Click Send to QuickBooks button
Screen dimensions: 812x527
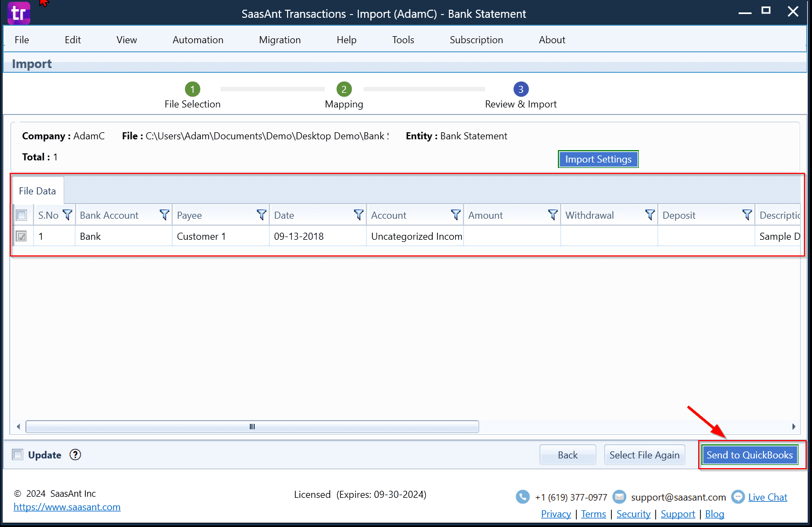pyautogui.click(x=749, y=455)
